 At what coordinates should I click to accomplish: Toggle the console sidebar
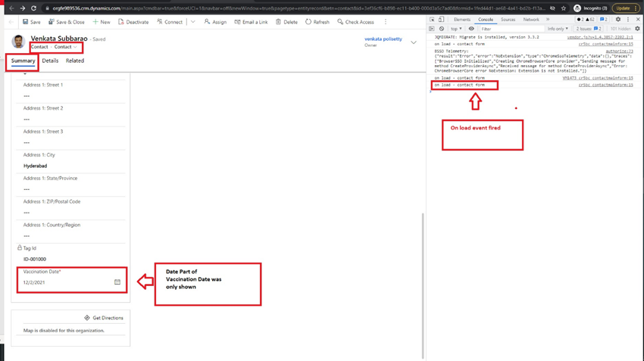(x=432, y=29)
